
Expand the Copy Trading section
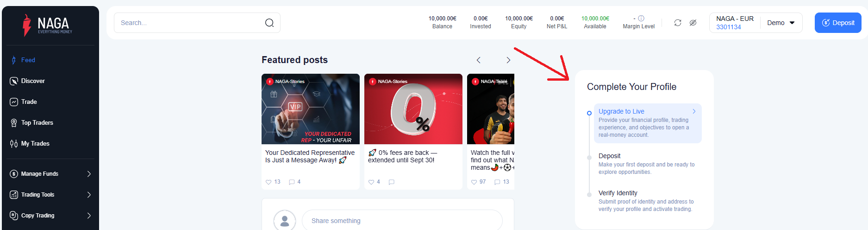click(x=50, y=216)
